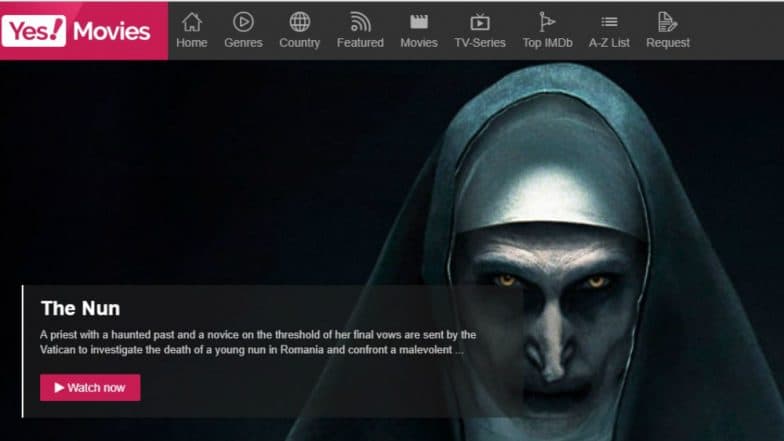Open the A-Z List label
The height and width of the screenshot is (441, 784).
(x=609, y=43)
